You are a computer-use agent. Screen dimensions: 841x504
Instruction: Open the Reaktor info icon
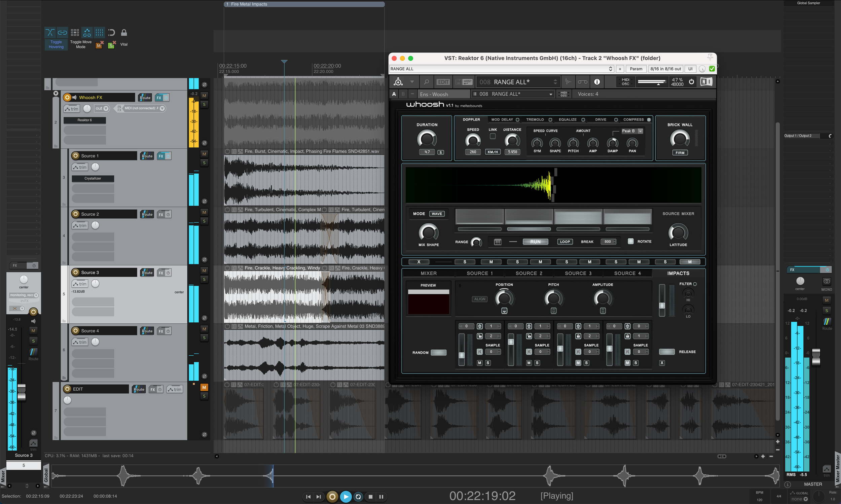597,82
